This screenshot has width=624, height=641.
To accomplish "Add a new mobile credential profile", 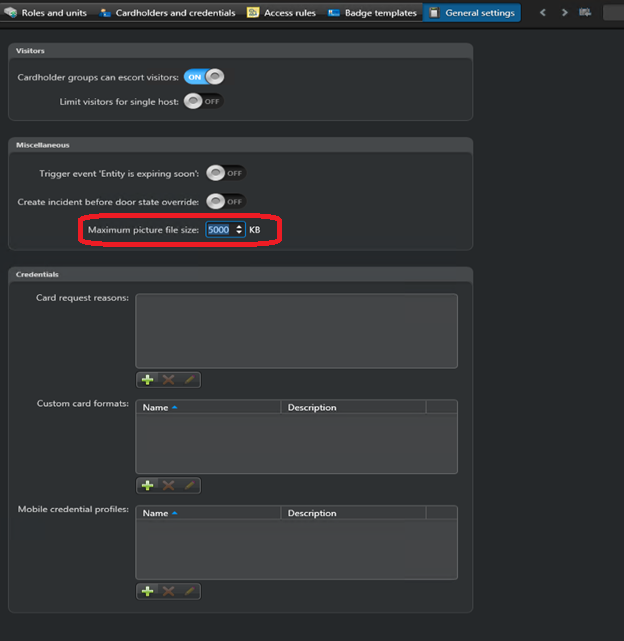I will (x=147, y=591).
